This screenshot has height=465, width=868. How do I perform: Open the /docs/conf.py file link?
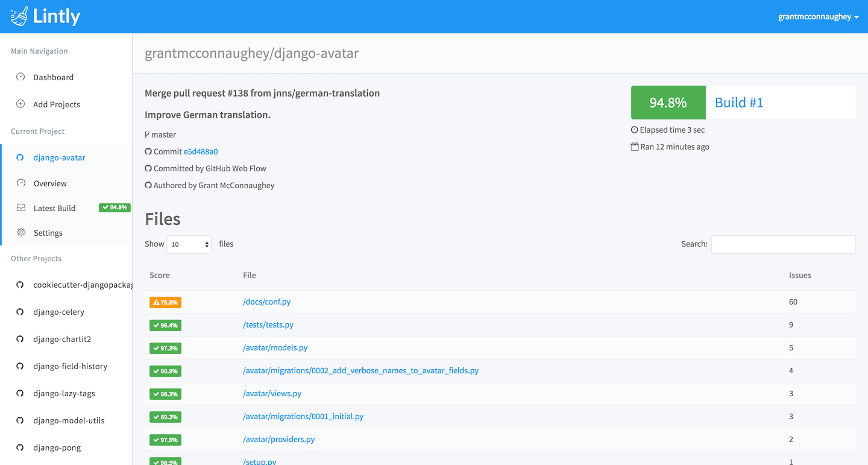tap(266, 302)
